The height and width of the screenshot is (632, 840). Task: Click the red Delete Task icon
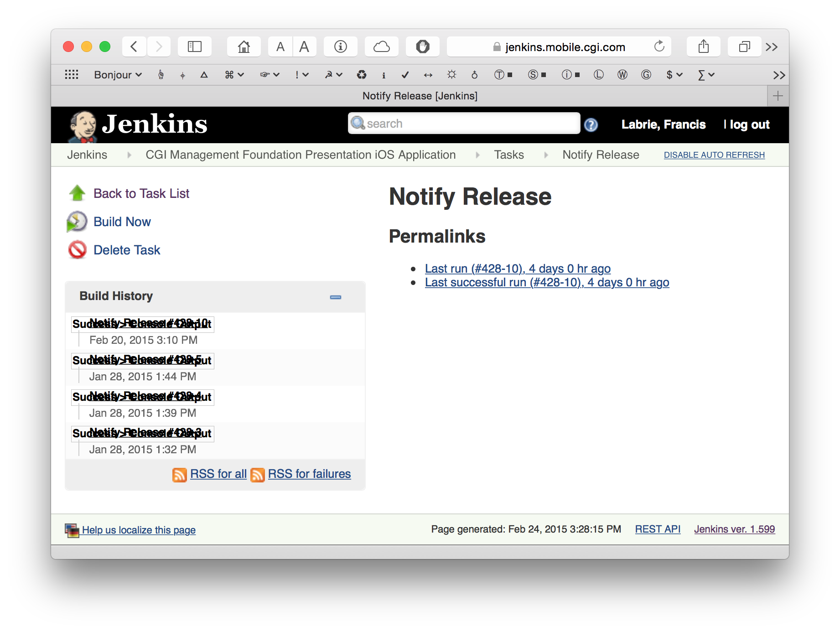click(x=77, y=250)
